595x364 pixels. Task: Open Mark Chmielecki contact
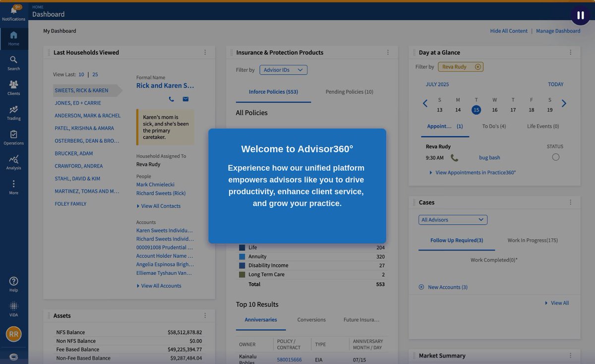155,185
